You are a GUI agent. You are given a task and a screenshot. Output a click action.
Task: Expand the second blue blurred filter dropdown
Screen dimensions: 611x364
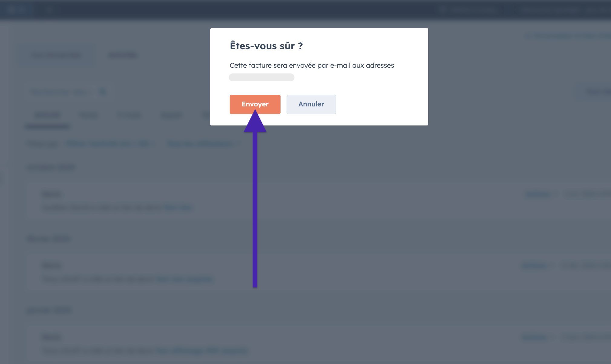pyautogui.click(x=204, y=144)
